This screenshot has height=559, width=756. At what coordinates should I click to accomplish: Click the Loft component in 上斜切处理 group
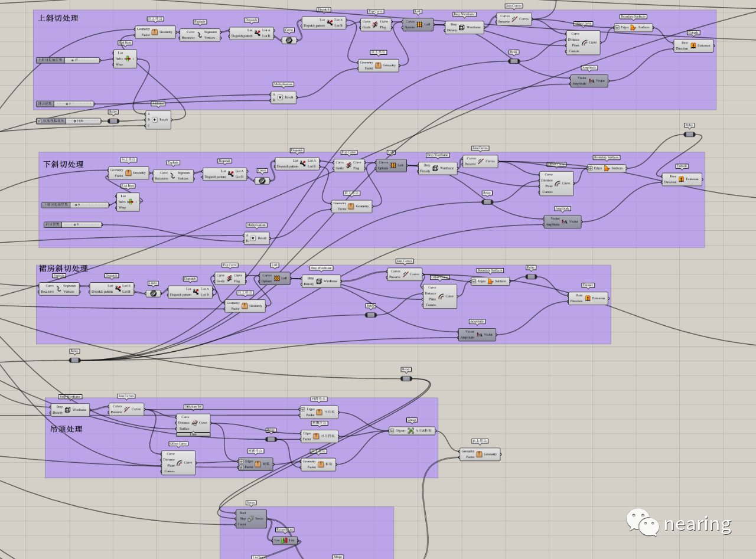coord(418,24)
